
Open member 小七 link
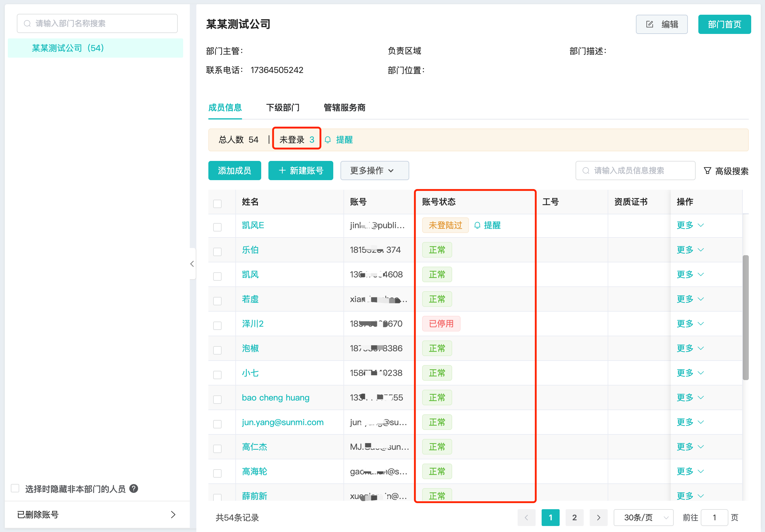(x=250, y=373)
